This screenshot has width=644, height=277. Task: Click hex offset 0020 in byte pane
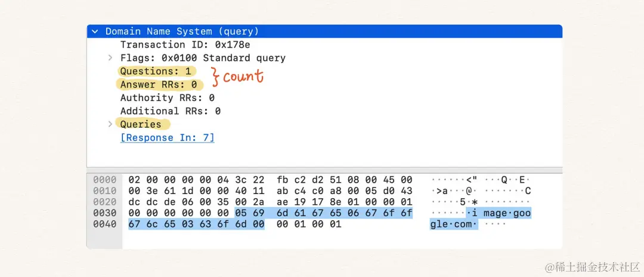104,202
